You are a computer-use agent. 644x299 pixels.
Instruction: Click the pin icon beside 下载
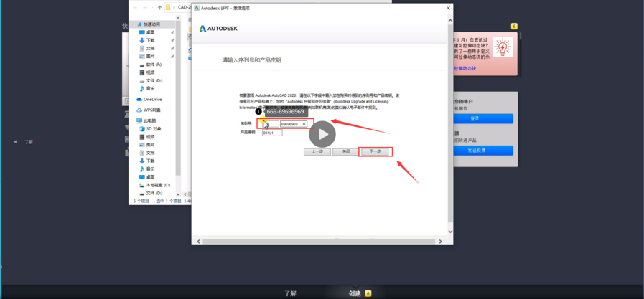click(x=172, y=40)
